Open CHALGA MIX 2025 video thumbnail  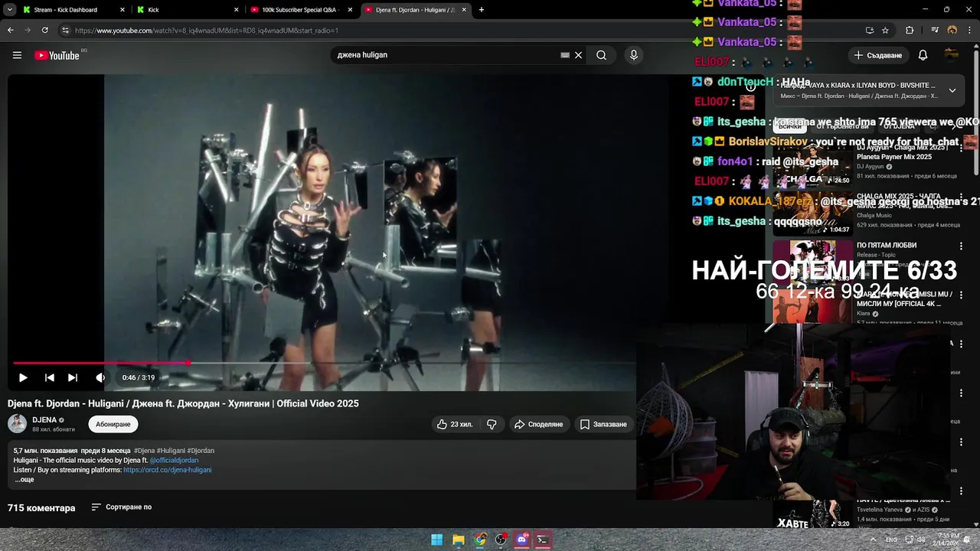click(812, 214)
